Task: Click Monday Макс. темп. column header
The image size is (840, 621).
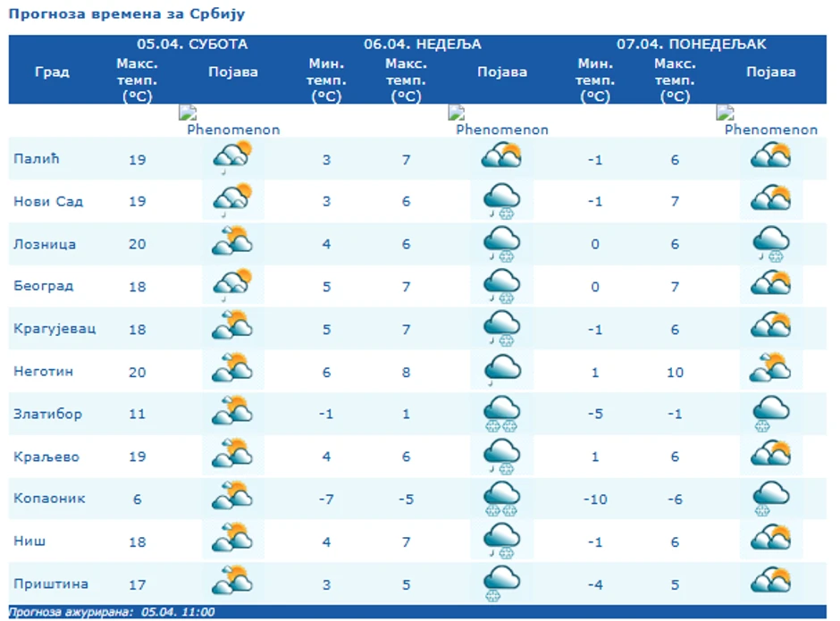Action: (675, 80)
